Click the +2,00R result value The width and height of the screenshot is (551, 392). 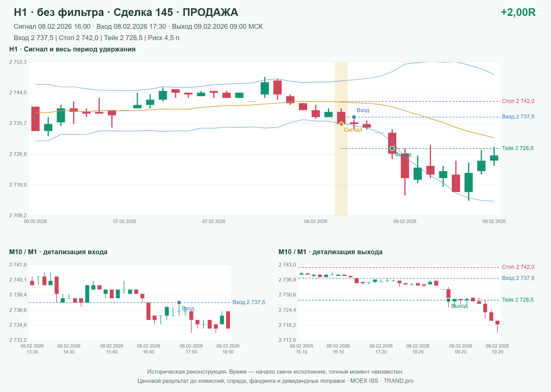tap(518, 12)
